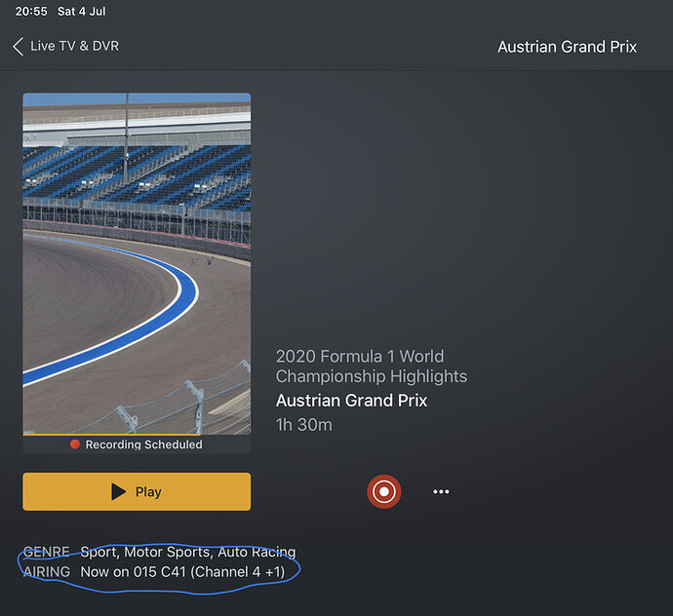The image size is (673, 616).
Task: Return to Live TV & DVR
Action: pyautogui.click(x=74, y=47)
